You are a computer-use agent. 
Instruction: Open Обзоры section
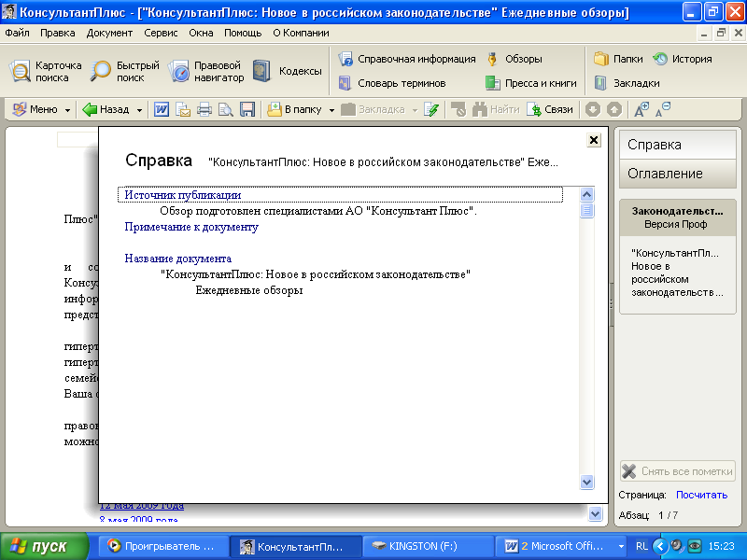coord(514,59)
